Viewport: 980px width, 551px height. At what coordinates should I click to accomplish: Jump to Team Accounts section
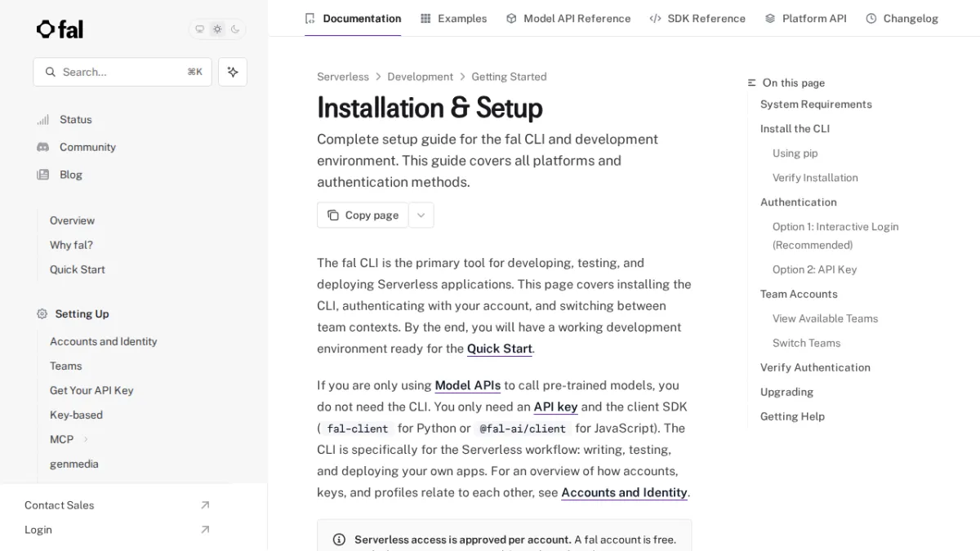pyautogui.click(x=799, y=294)
